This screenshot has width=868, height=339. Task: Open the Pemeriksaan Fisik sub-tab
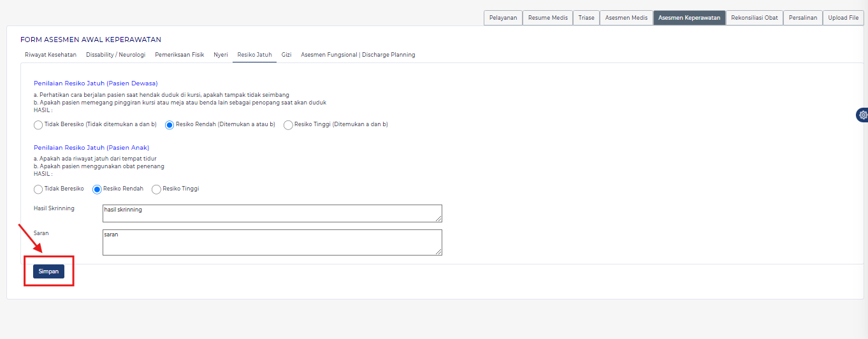(x=179, y=55)
